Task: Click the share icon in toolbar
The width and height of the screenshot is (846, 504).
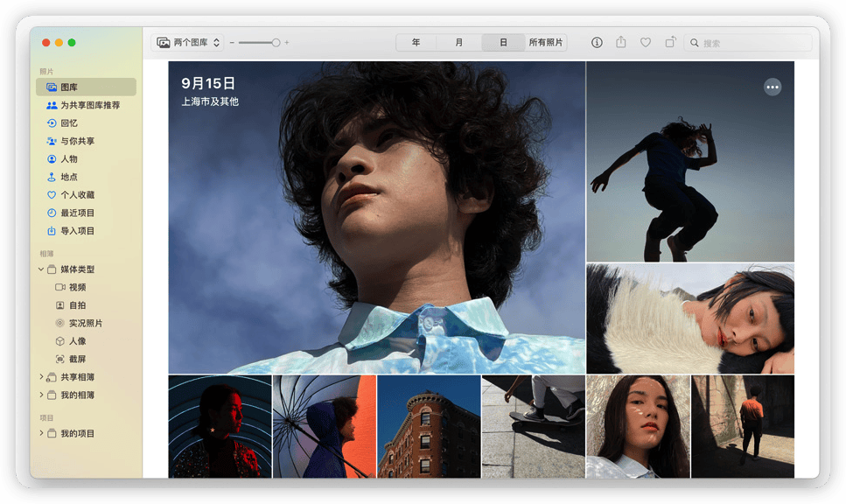Action: 621,41
